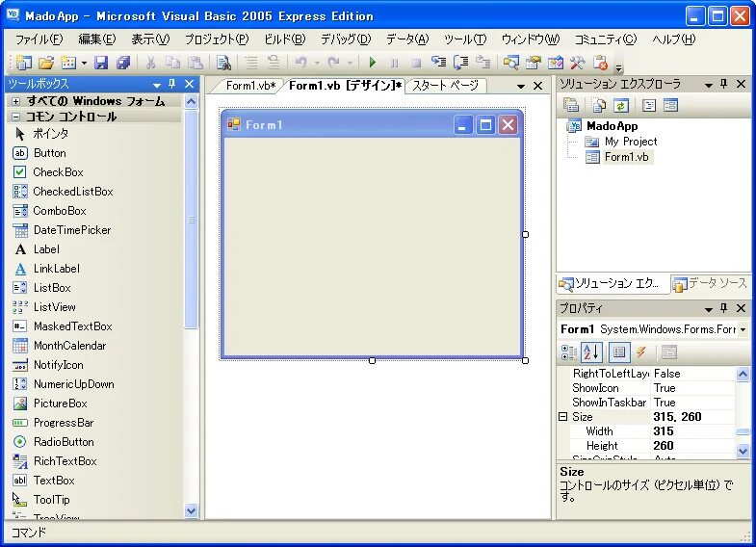Viewport: 756px width, 547px height.
Task: Refresh Solution Explorer with the green arrows icon
Action: [621, 105]
